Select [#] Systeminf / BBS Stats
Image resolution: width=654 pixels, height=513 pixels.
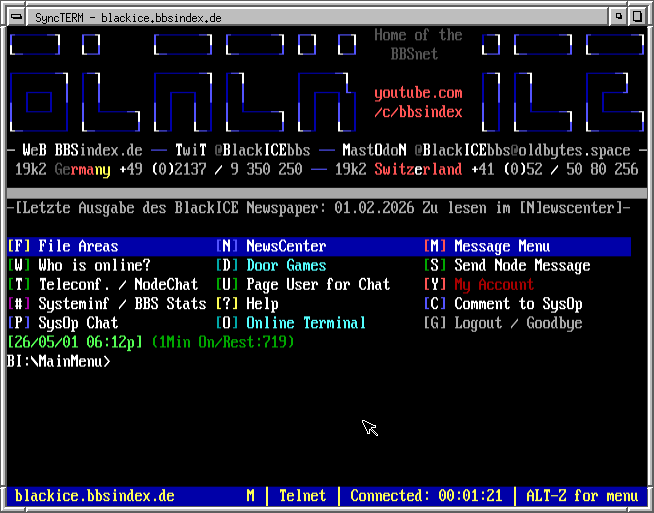(x=107, y=304)
